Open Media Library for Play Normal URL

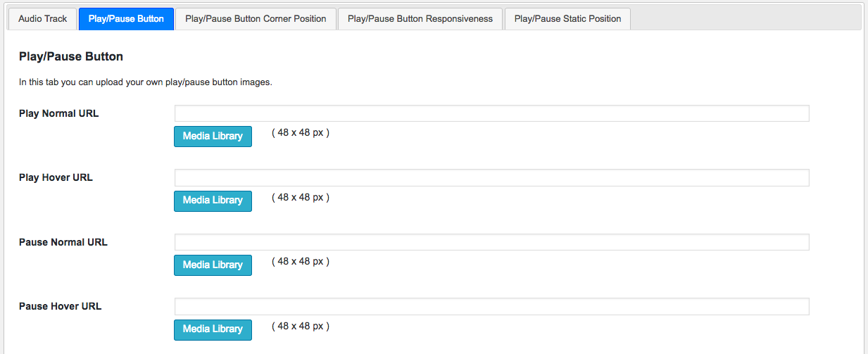point(213,136)
